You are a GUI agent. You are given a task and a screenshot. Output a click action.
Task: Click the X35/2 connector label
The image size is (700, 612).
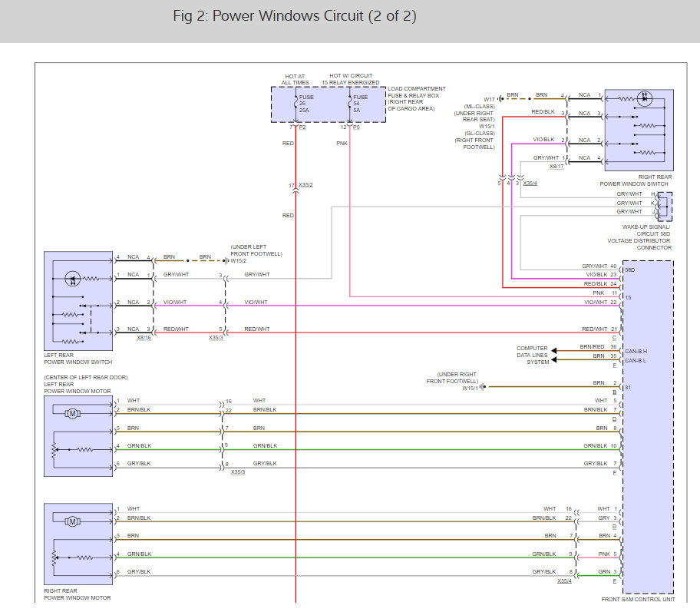point(305,186)
